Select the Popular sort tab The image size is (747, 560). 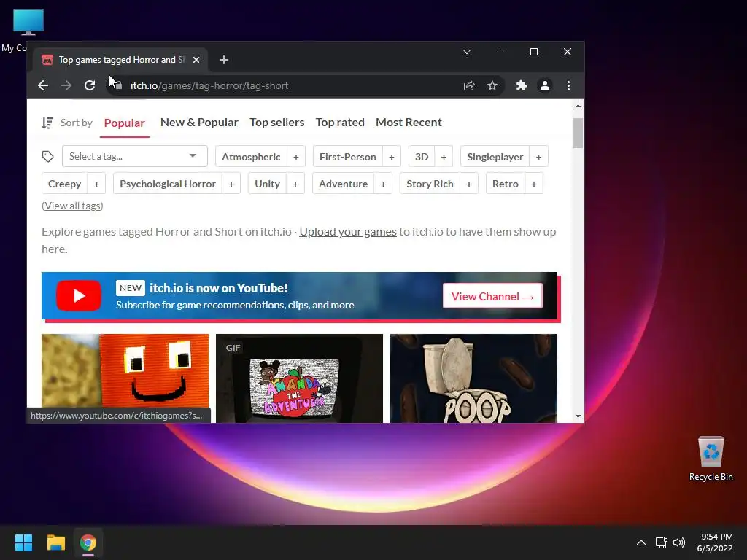pyautogui.click(x=124, y=122)
